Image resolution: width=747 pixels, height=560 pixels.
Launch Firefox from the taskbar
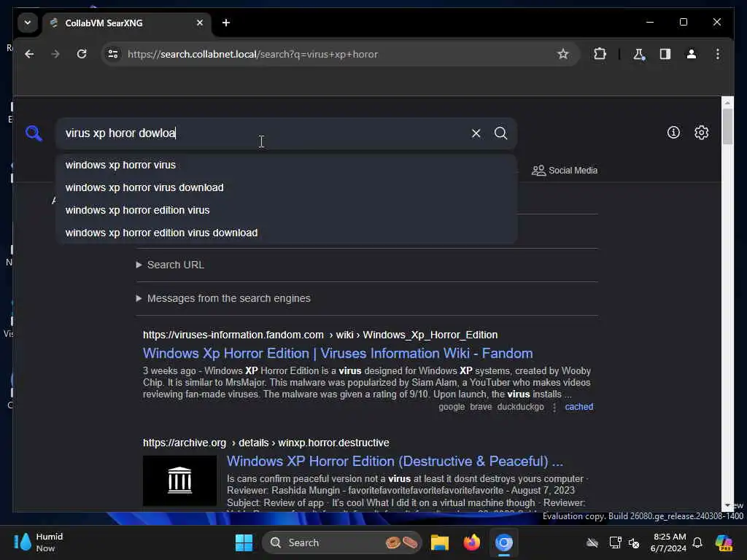pos(472,542)
